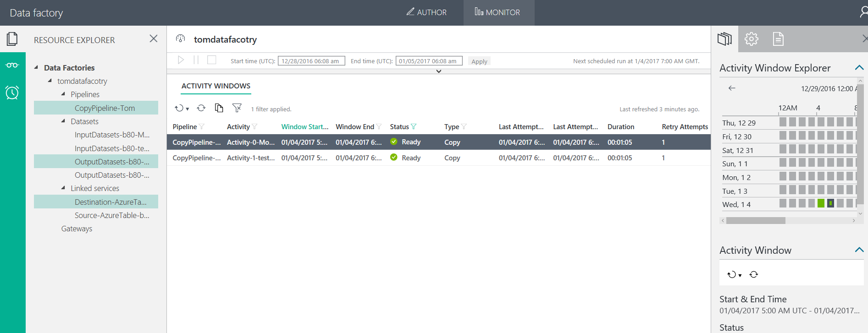The height and width of the screenshot is (333, 868).
Task: Collapse the Data Factories tree node
Action: pos(37,67)
